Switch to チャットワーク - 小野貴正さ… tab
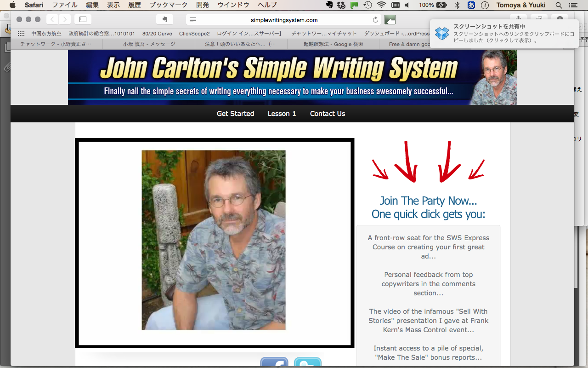The width and height of the screenshot is (588, 368). pos(57,44)
